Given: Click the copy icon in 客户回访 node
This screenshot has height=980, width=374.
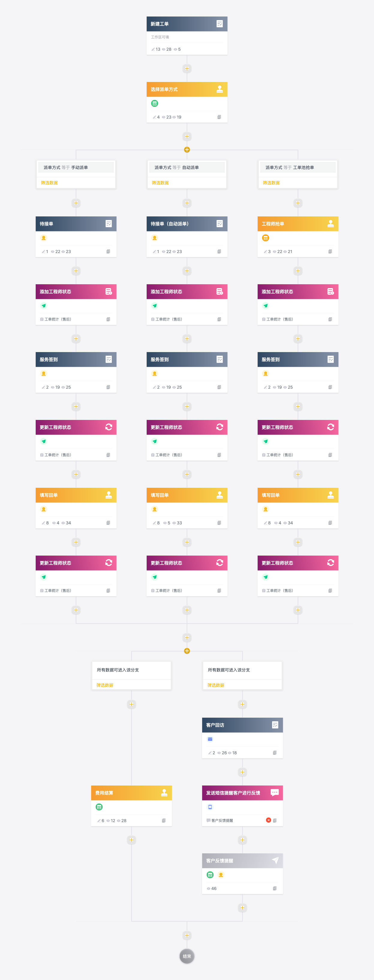Looking at the screenshot, I should [x=274, y=752].
